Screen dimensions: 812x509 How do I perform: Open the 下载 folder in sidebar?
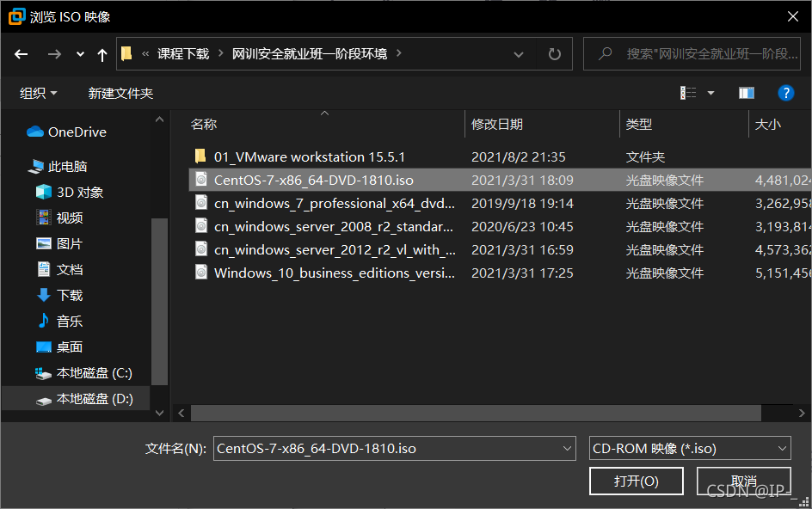tap(59, 295)
